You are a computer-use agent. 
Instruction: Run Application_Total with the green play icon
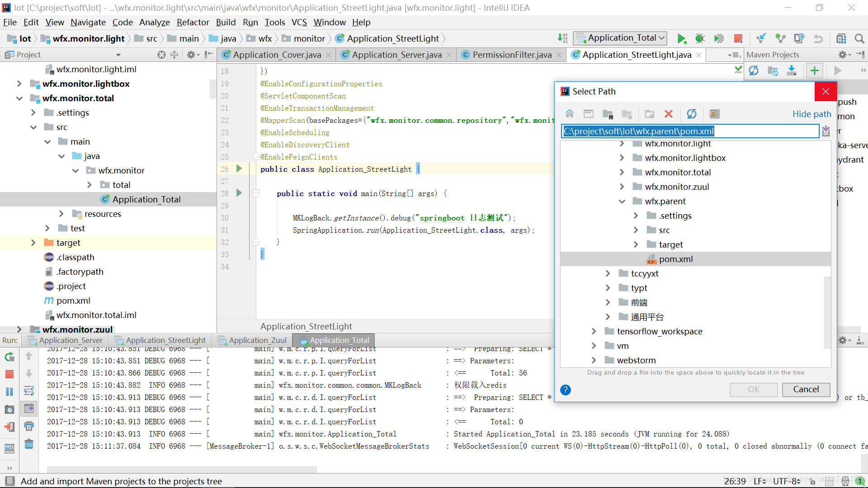click(681, 38)
